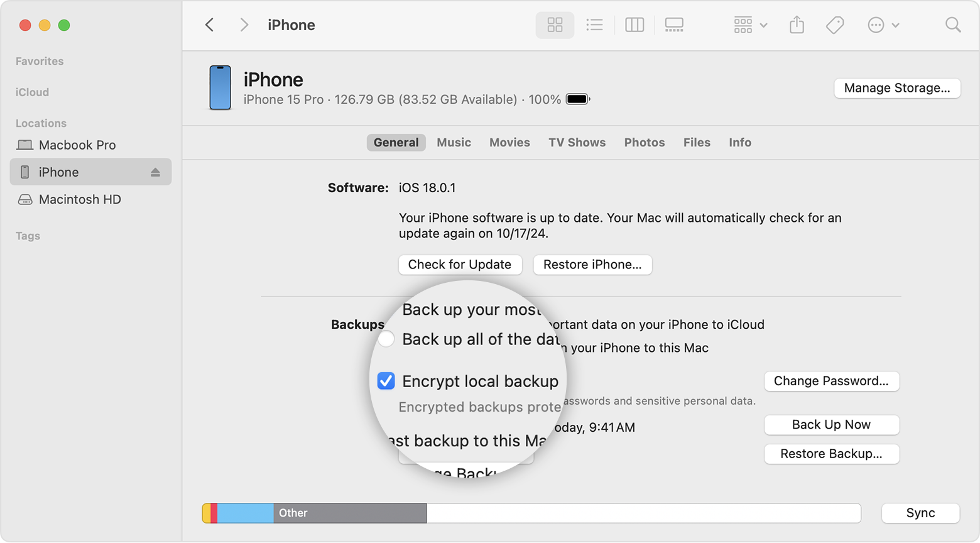Go forward with the right chevron

244,25
